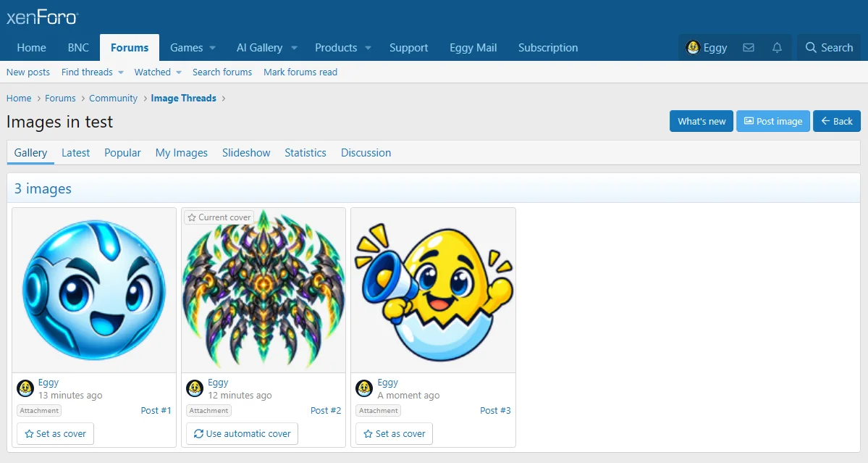Open Eggy Mail in the navbar
The image size is (868, 463).
[x=473, y=48]
